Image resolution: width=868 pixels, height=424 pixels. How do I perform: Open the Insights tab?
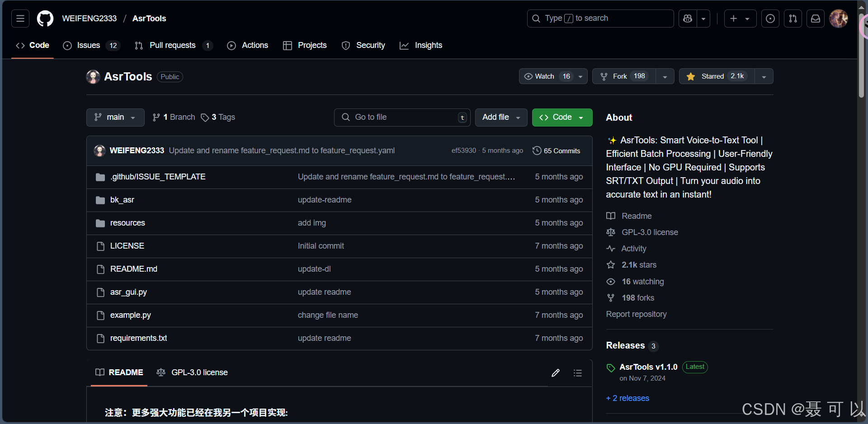421,45
